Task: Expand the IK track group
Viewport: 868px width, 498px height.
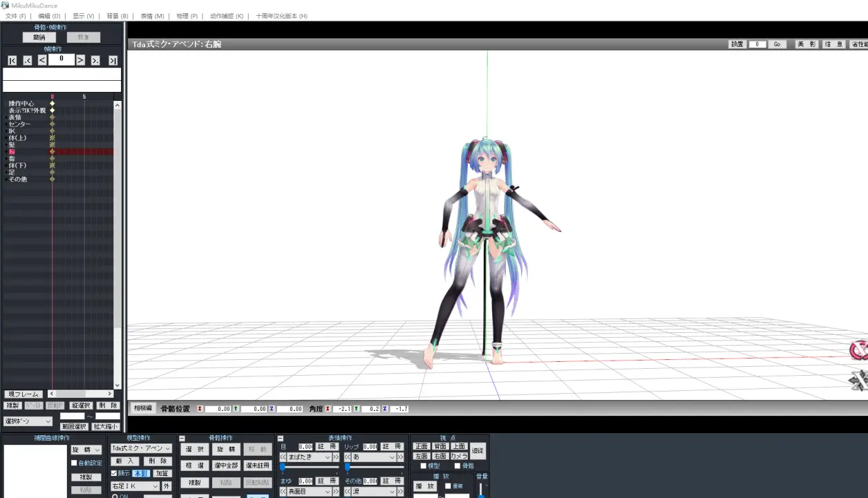Action: (x=6, y=131)
